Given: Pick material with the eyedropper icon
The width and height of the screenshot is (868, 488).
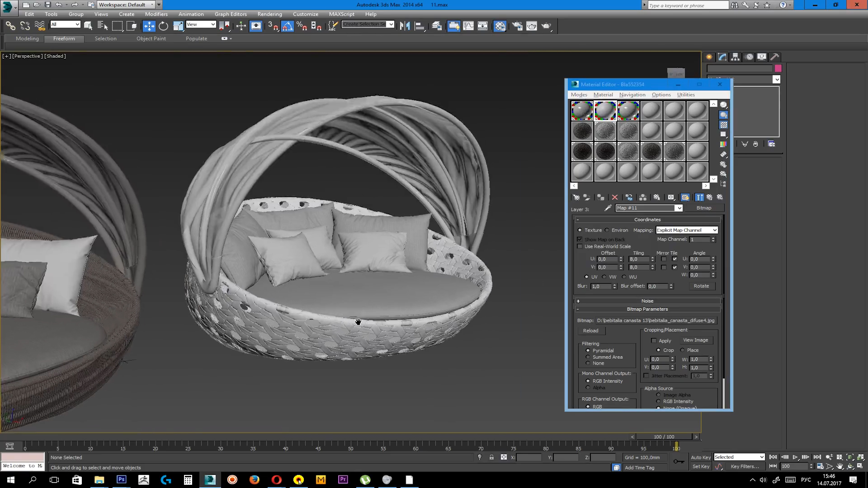Looking at the screenshot, I should pyautogui.click(x=608, y=208).
